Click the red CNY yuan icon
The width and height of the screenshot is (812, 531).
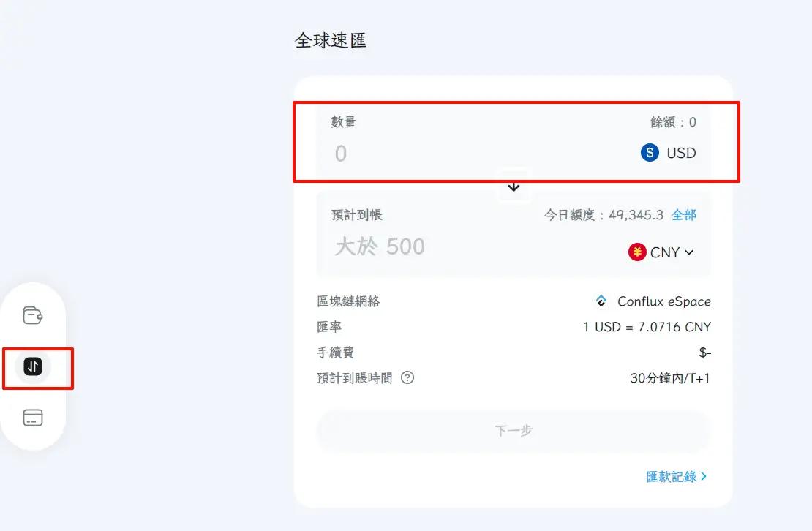click(x=637, y=252)
